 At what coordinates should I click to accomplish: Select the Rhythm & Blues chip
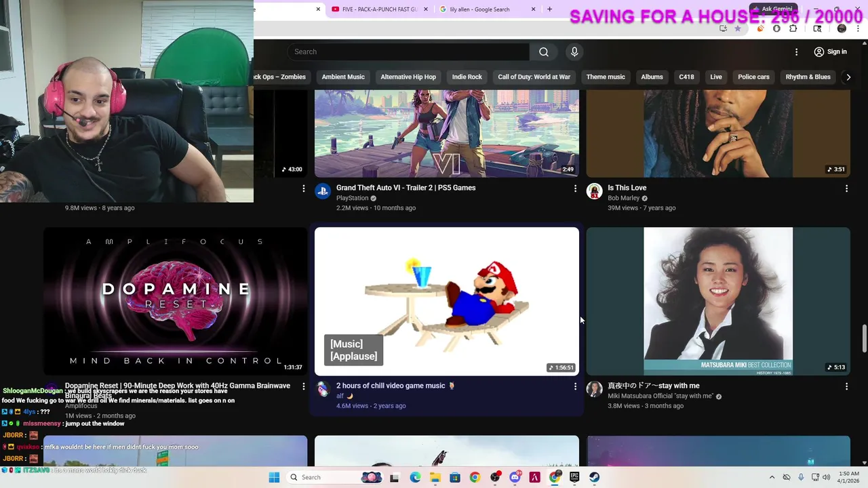[808, 77]
